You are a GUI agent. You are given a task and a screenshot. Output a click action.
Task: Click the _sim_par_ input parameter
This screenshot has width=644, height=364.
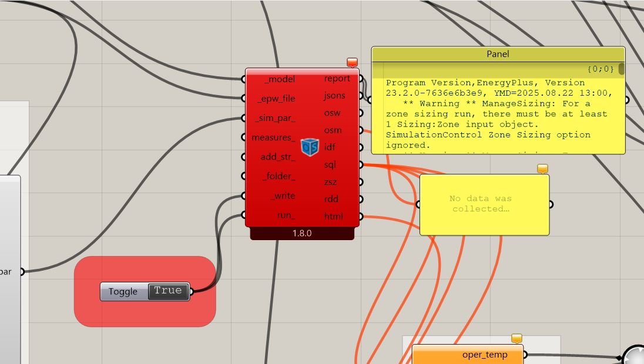[x=275, y=118]
